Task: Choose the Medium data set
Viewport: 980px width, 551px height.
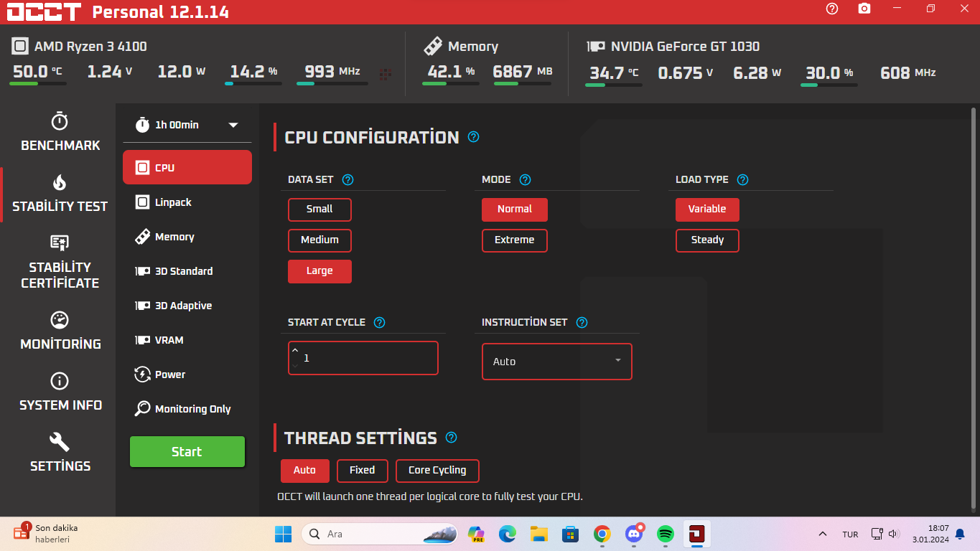Action: tap(319, 240)
